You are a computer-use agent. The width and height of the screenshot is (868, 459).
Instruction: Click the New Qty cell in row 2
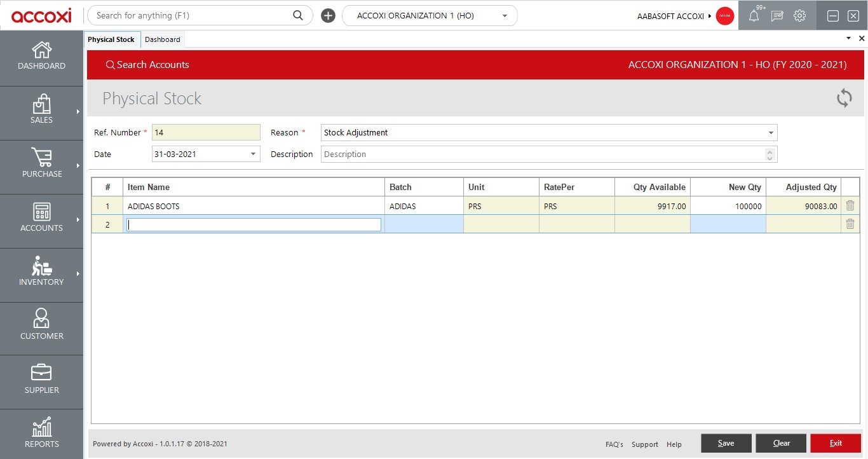coord(728,224)
